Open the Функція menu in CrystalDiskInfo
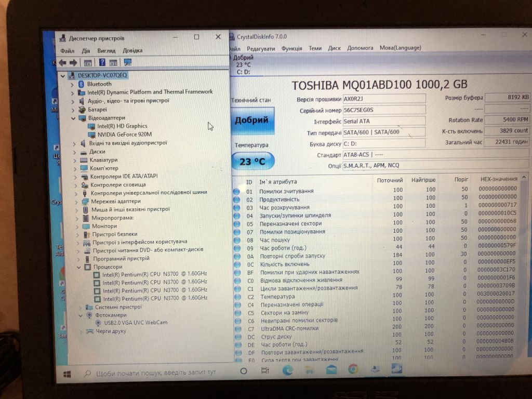The image size is (532, 399). (291, 48)
